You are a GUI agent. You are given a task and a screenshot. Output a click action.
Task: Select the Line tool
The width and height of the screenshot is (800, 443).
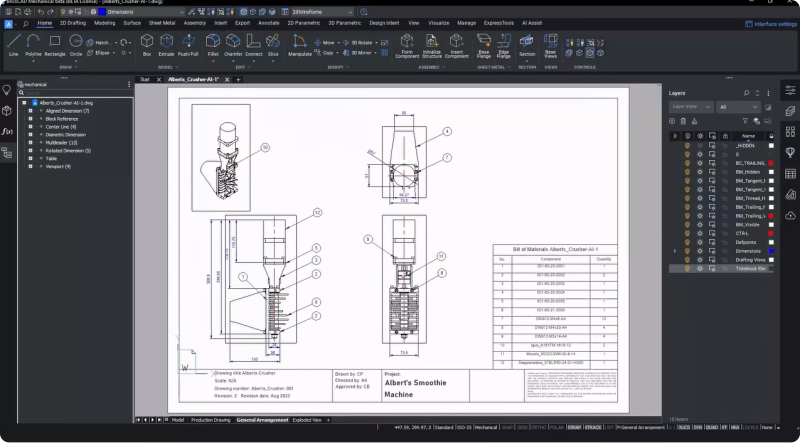[14, 44]
